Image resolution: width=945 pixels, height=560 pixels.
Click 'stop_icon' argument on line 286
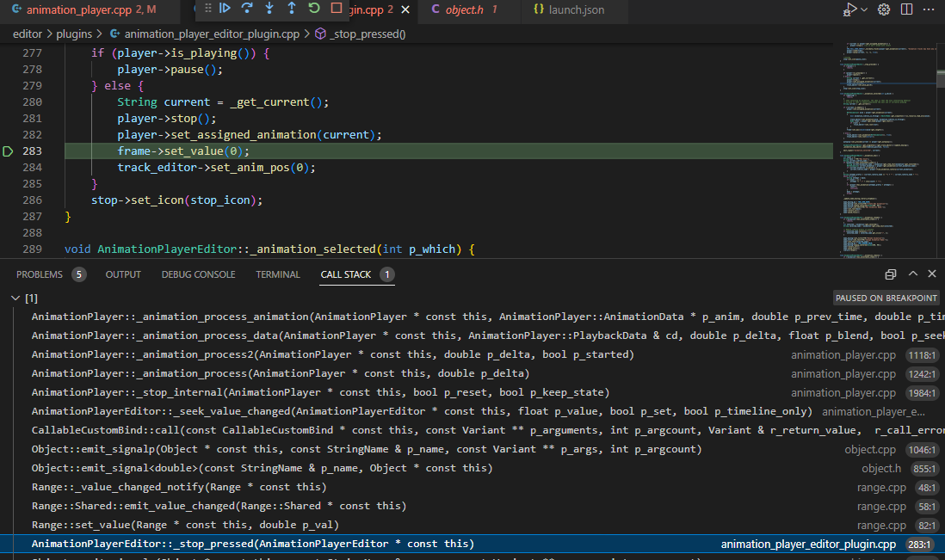coord(220,200)
